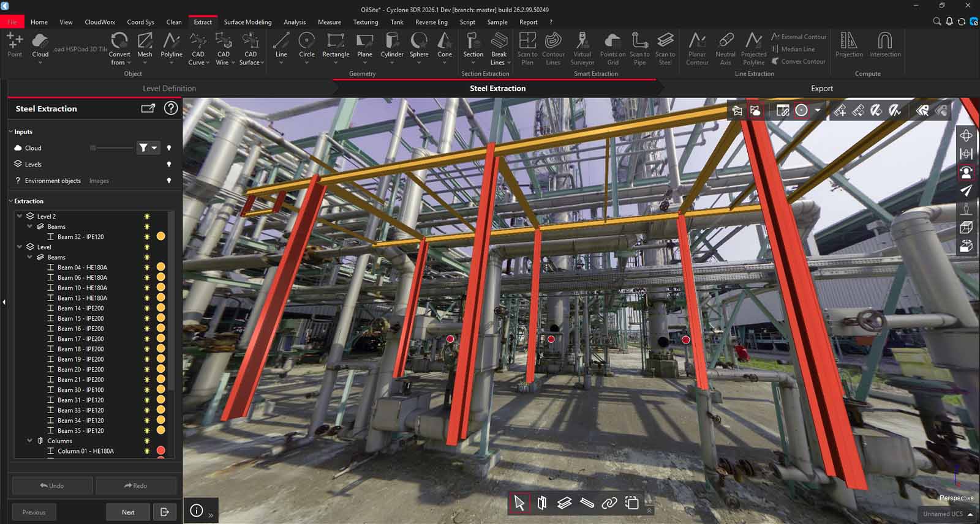The height and width of the screenshot is (524, 980).
Task: Click the Redo button
Action: 136,485
